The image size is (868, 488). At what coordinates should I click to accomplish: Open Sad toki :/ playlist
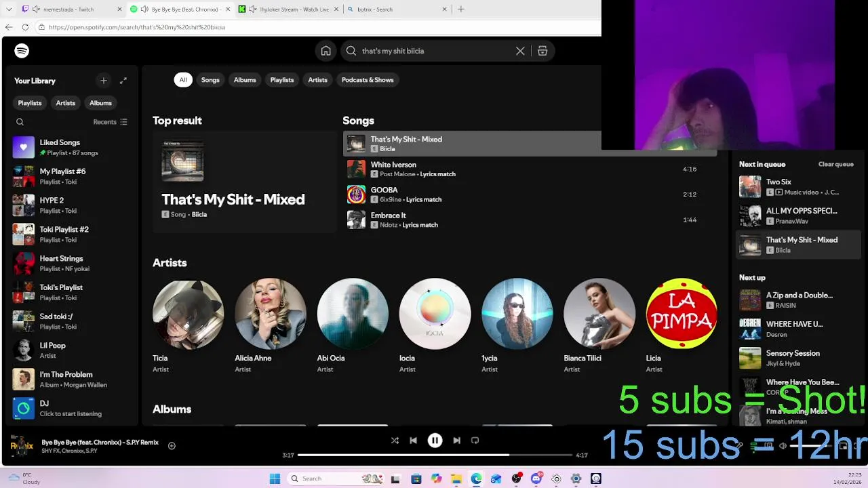point(71,321)
